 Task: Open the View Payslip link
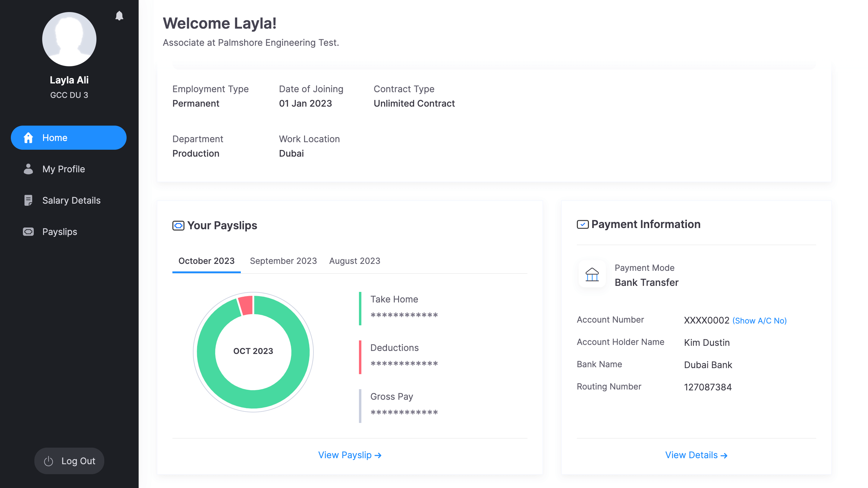click(x=350, y=455)
